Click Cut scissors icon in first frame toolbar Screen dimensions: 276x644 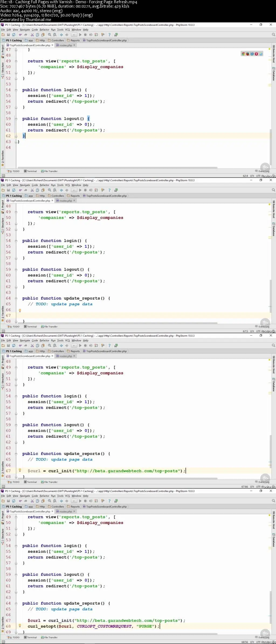(x=32, y=35)
